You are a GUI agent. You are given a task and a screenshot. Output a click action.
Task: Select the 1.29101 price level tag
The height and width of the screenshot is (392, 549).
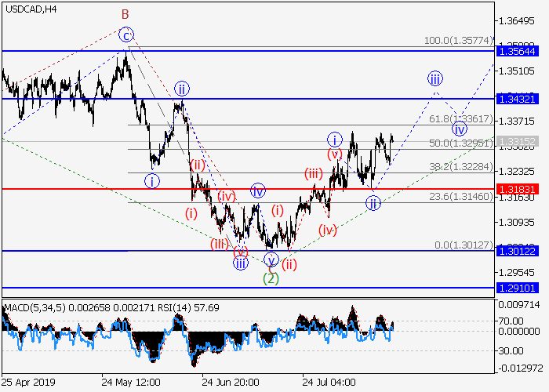point(518,288)
